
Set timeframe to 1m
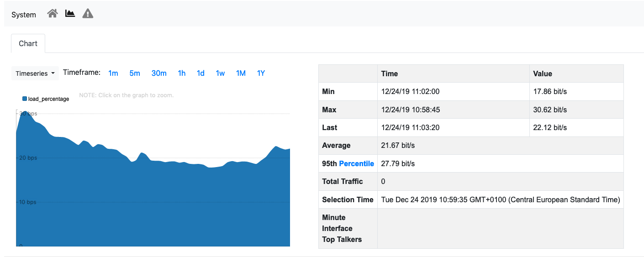(x=113, y=73)
